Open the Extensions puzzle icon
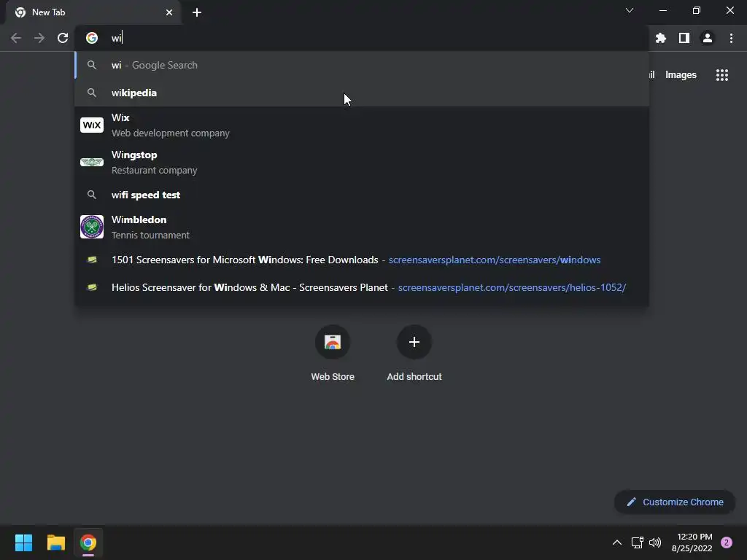The image size is (747, 560). click(661, 38)
